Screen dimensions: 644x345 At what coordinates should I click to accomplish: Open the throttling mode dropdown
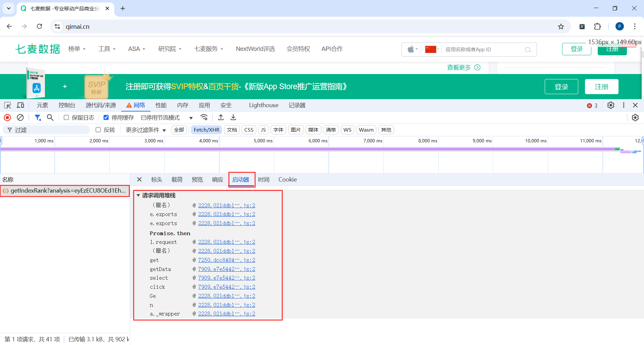167,118
